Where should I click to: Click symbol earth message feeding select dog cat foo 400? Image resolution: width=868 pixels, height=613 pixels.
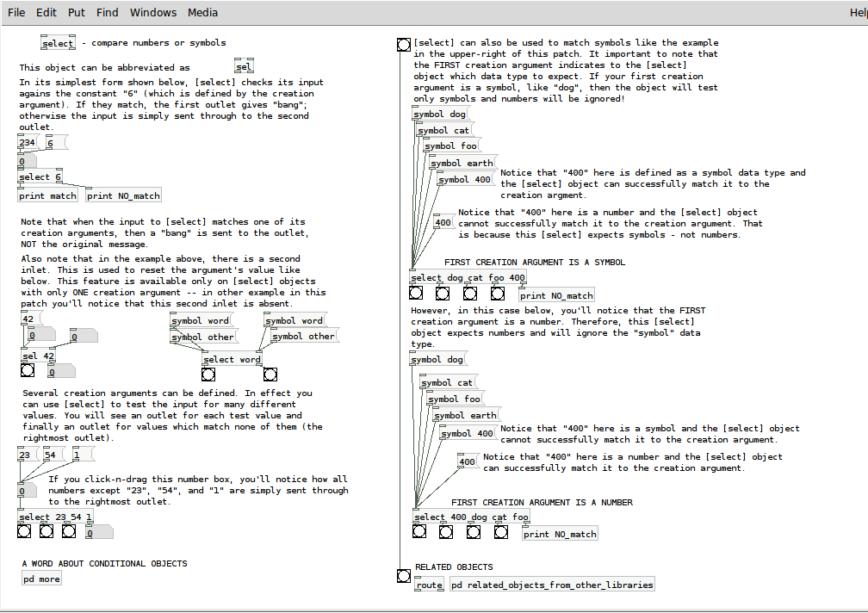(x=463, y=164)
